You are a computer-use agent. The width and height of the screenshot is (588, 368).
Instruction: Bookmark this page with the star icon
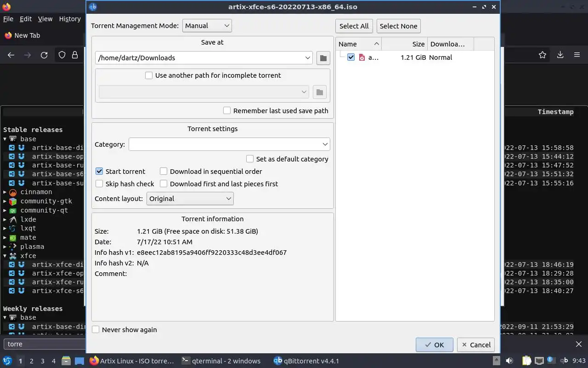543,55
